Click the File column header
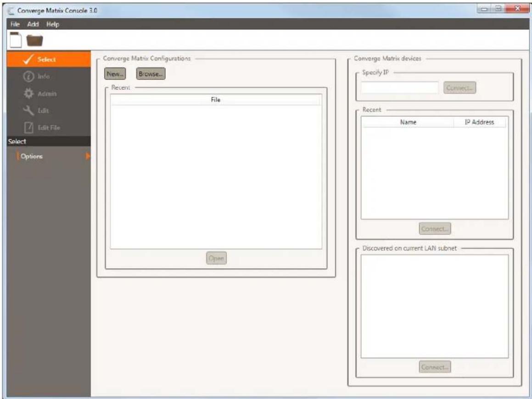 point(216,100)
